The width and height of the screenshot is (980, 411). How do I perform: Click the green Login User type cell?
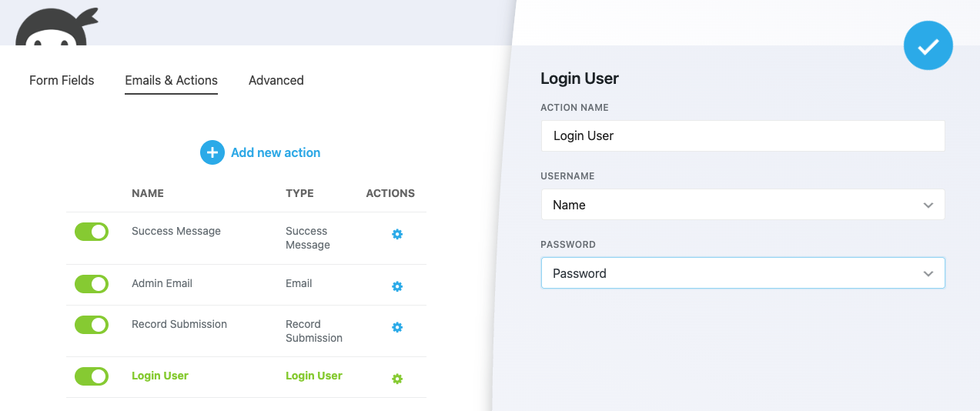(314, 376)
